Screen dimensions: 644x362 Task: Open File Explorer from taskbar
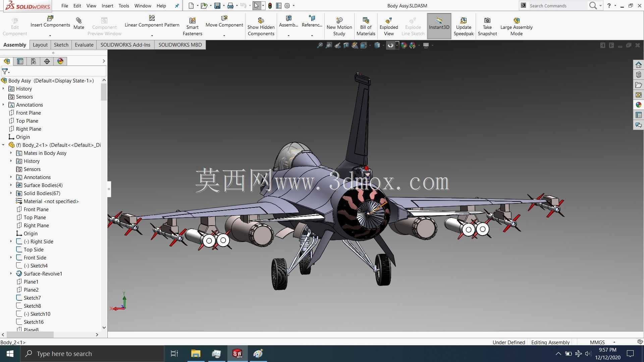(x=196, y=354)
